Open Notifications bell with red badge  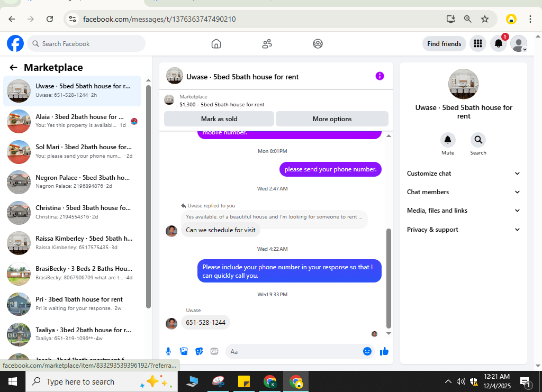[499, 43]
